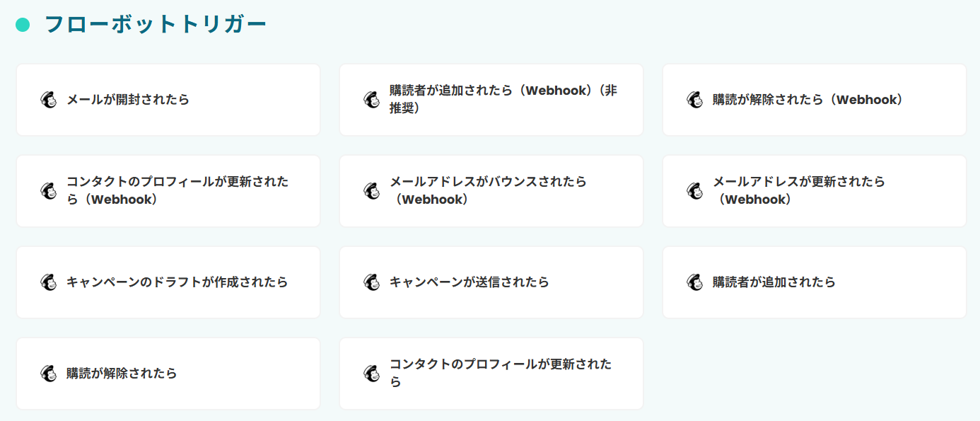Choose 購読者が追加されたら card without Webhook

tap(815, 282)
